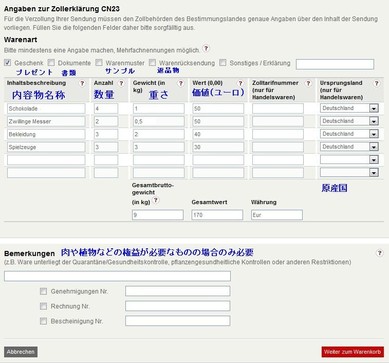389x363 pixels.
Task: Click the Bemerkungen remarks text field
Action: point(117,276)
